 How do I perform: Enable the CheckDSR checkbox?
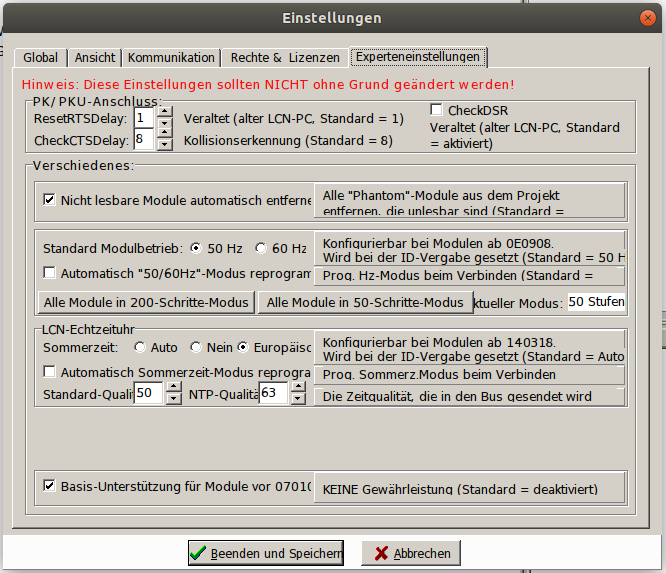coord(437,109)
